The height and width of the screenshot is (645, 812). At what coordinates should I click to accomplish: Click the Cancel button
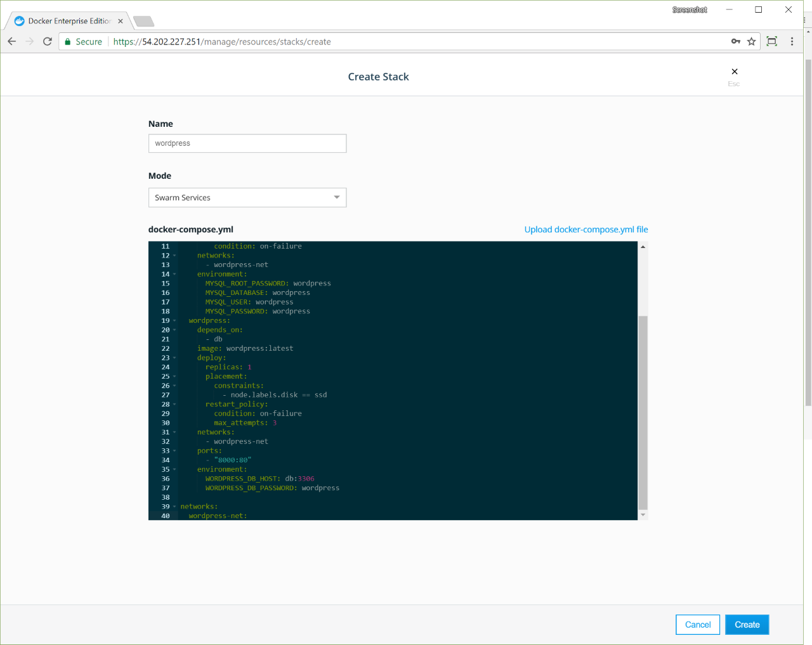click(x=698, y=625)
